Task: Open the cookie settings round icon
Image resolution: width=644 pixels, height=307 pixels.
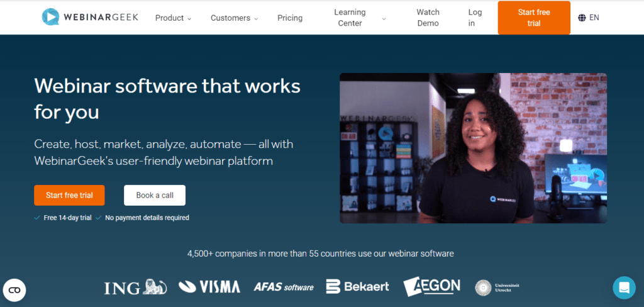Action: tap(14, 290)
